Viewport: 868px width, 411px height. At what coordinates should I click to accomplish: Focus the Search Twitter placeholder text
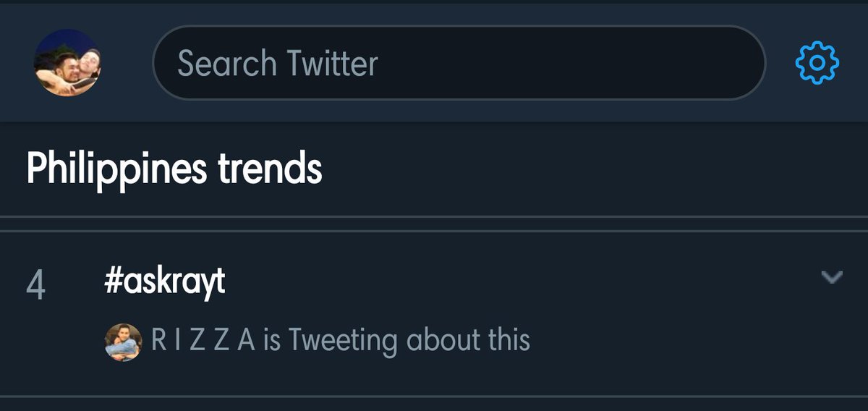pos(278,64)
